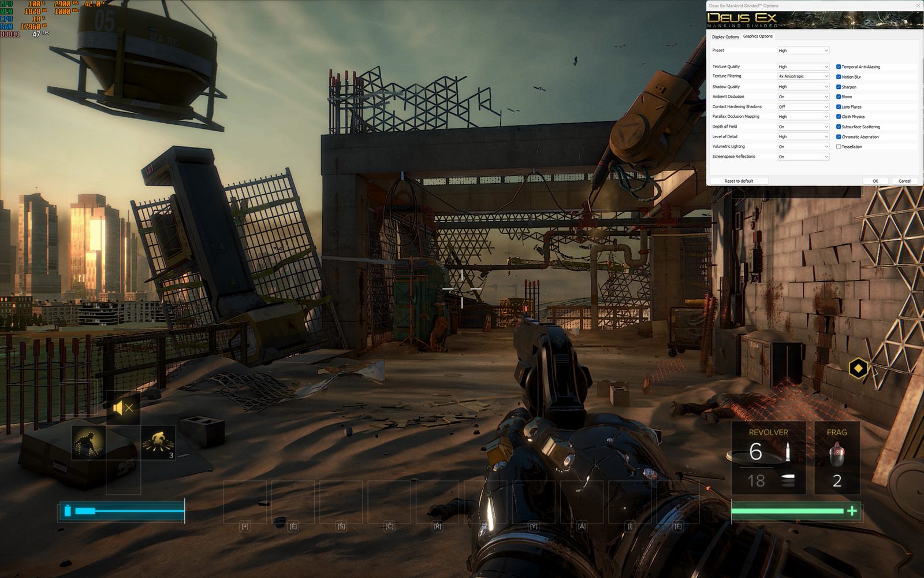The height and width of the screenshot is (578, 924).
Task: Expand the Level of Detail dropdown
Action: (803, 137)
